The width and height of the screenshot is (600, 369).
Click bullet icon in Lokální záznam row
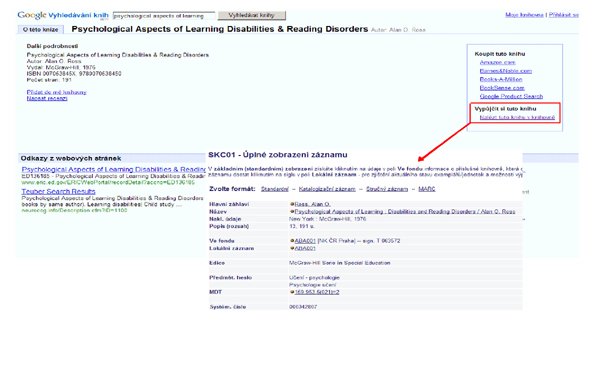pos(292,248)
